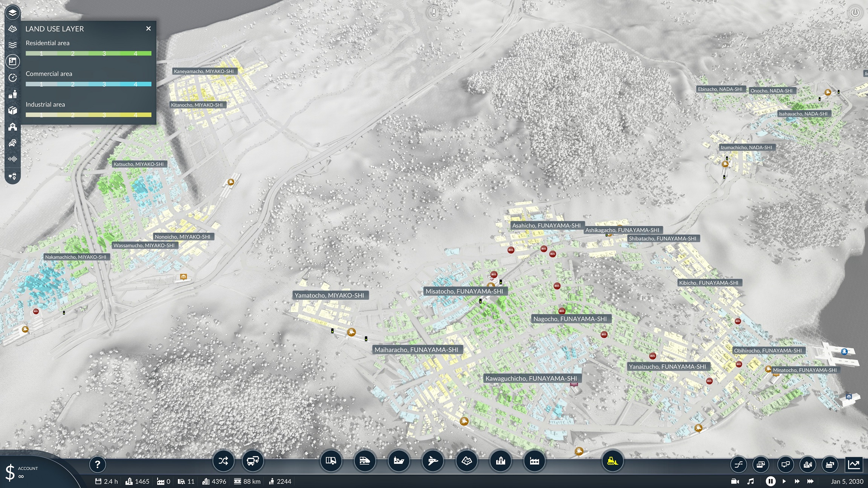Toggle the cargo box layer

pos(12,110)
